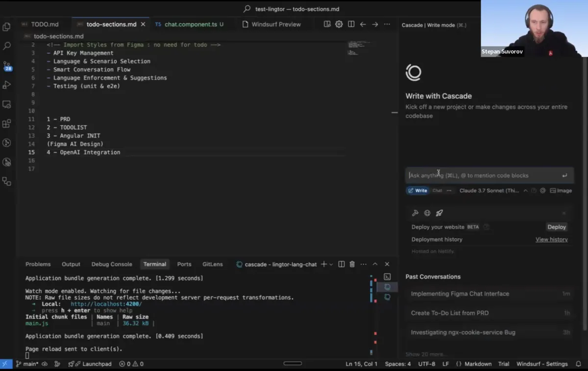Open the Ports panel tab

[184, 264]
